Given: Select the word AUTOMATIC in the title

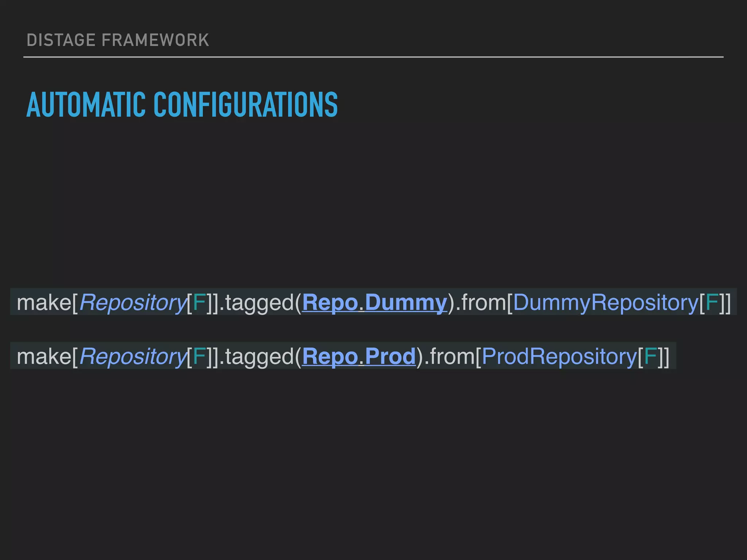Looking at the screenshot, I should click(86, 105).
